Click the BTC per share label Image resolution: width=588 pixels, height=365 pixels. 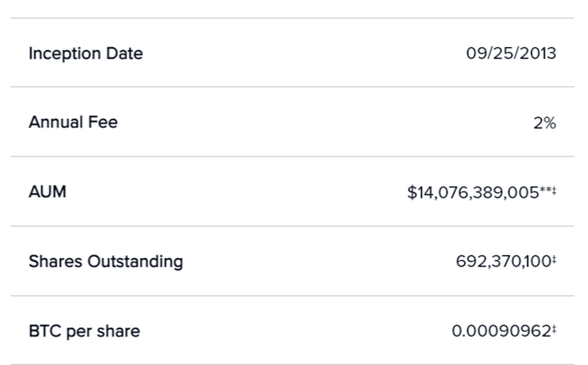coord(84,331)
